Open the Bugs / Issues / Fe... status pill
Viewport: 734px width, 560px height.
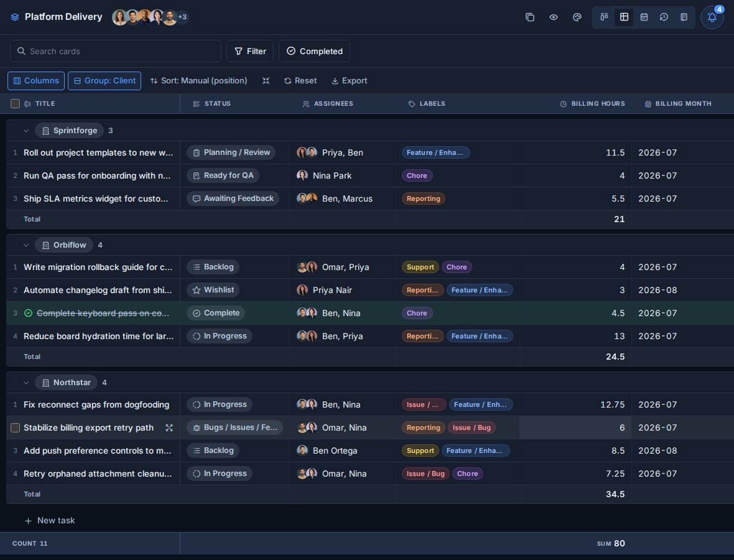coord(235,427)
